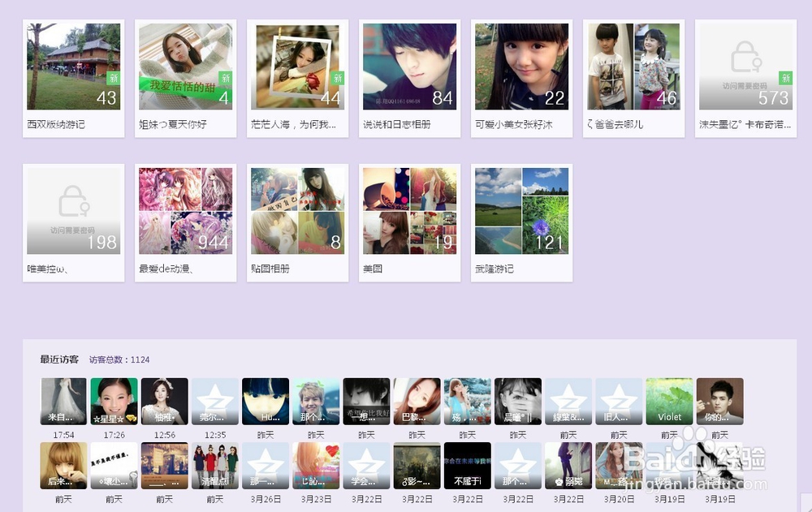Click the 最爱de动漫 album title

[x=166, y=269]
